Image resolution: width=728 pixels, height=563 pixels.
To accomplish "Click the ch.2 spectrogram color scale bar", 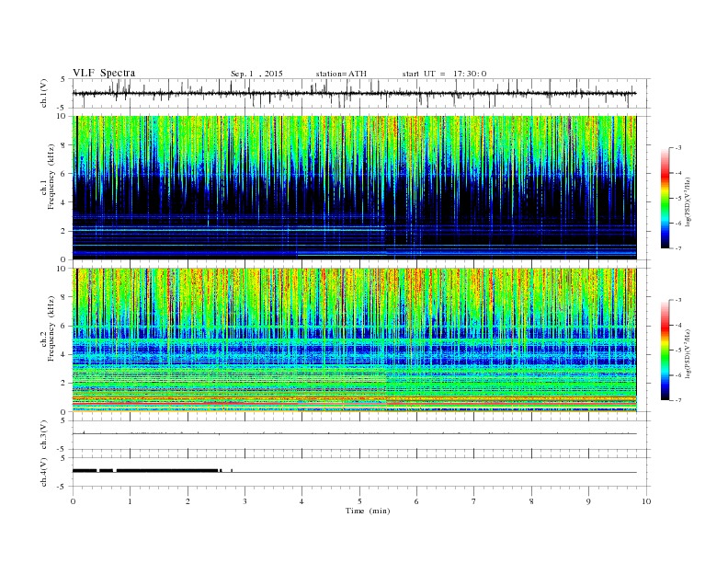I will 665,350.
